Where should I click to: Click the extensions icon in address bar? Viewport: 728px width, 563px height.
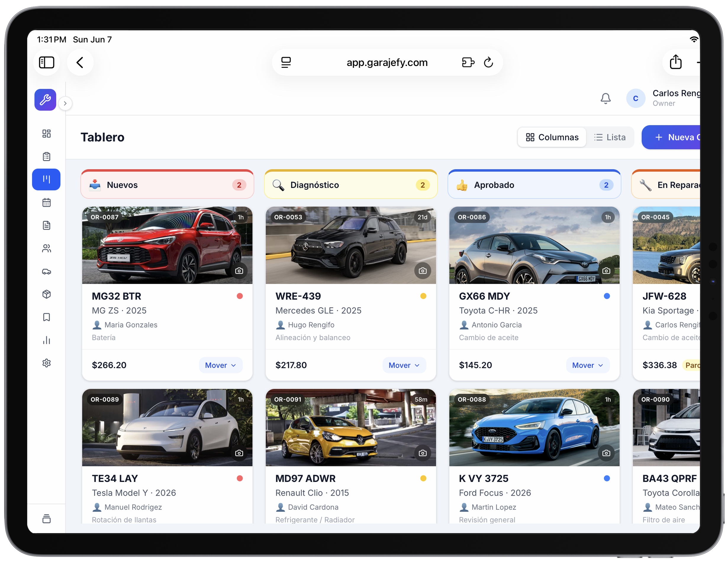tap(468, 62)
